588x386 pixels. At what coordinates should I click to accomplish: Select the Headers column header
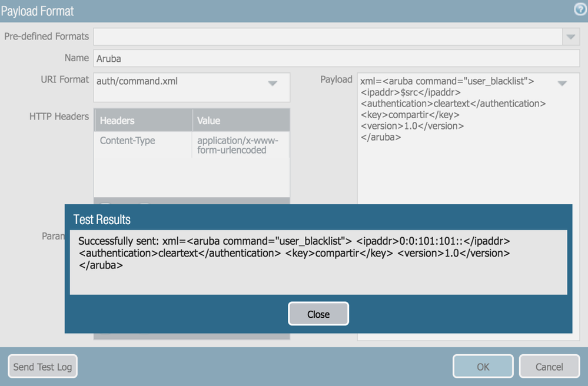coord(143,120)
